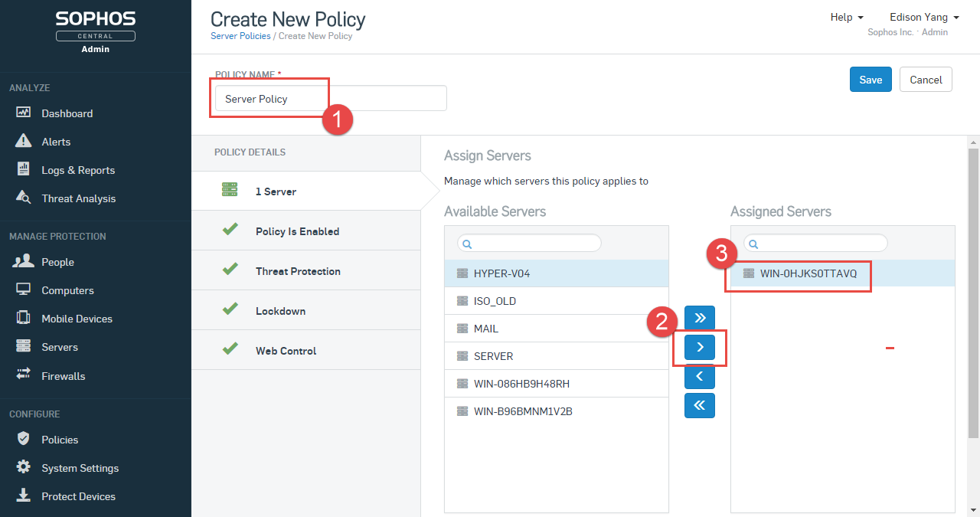Open the Alerts page

tap(56, 142)
